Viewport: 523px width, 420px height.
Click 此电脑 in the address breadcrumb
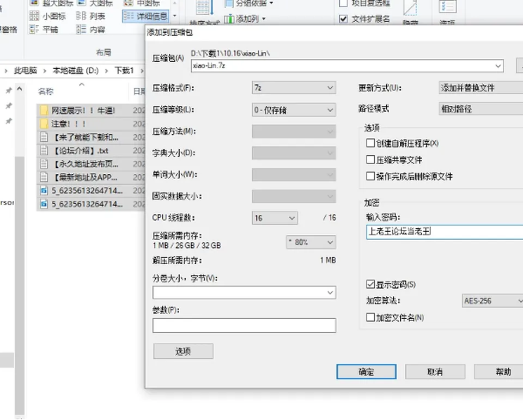click(26, 71)
